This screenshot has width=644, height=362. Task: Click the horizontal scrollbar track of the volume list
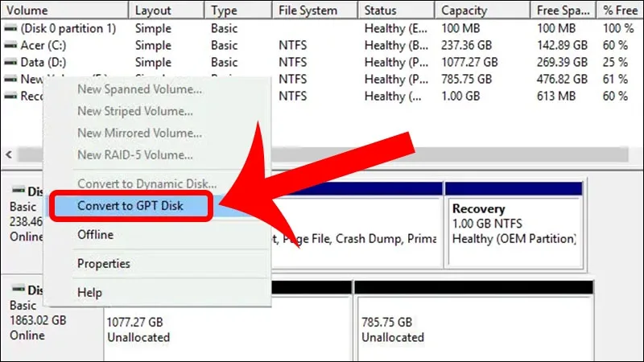pyautogui.click(x=450, y=154)
